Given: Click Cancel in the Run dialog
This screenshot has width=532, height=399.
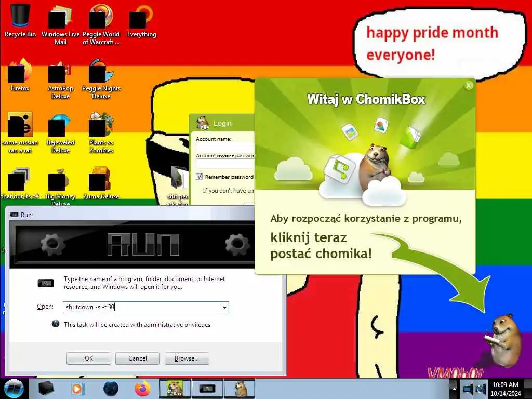Looking at the screenshot, I should [x=137, y=358].
